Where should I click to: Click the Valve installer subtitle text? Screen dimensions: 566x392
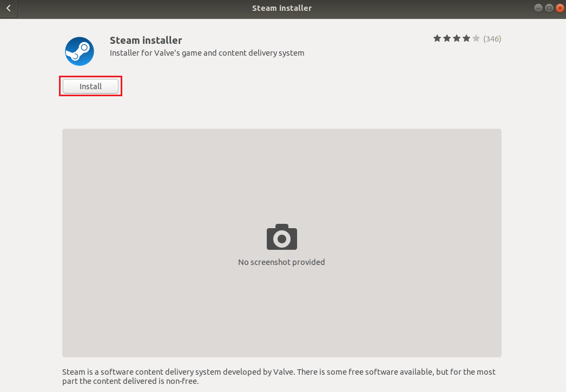207,53
